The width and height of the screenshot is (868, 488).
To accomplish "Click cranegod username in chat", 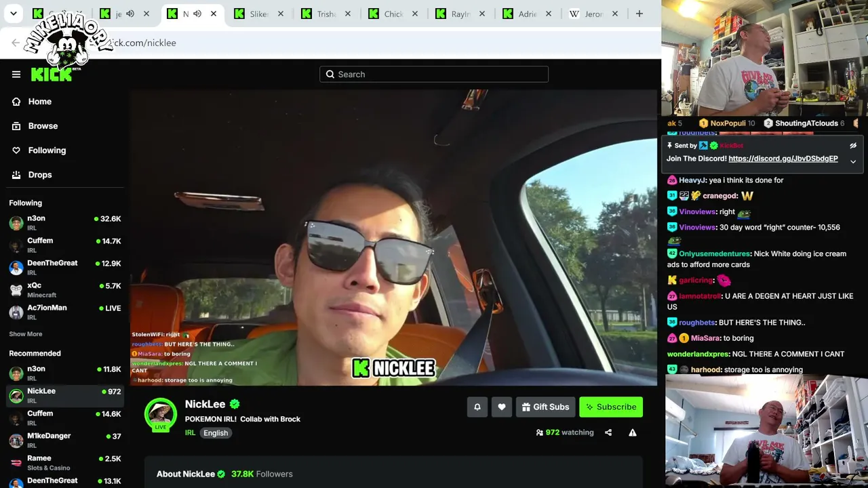I will coord(720,196).
